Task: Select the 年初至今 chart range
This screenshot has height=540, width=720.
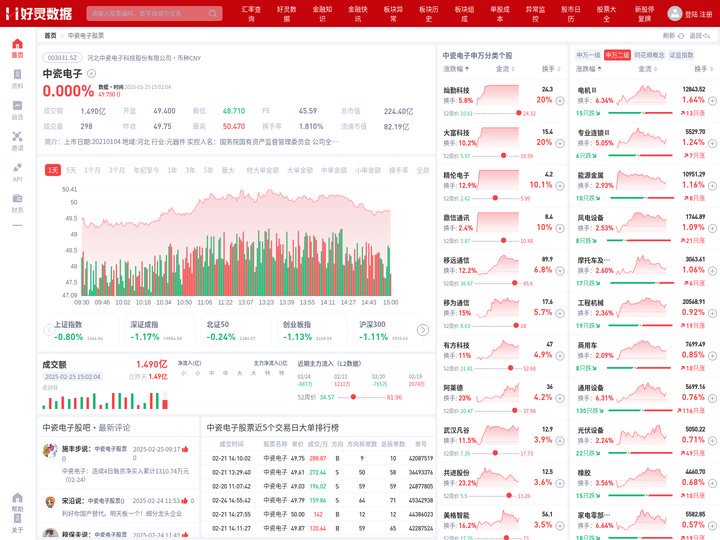Action: point(146,170)
